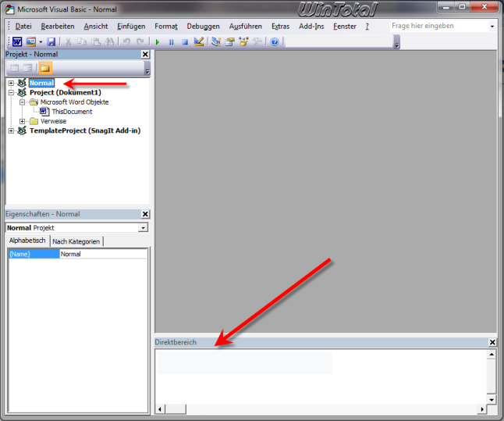Click Direktbereich scroll up arrow

pyautogui.click(x=492, y=355)
